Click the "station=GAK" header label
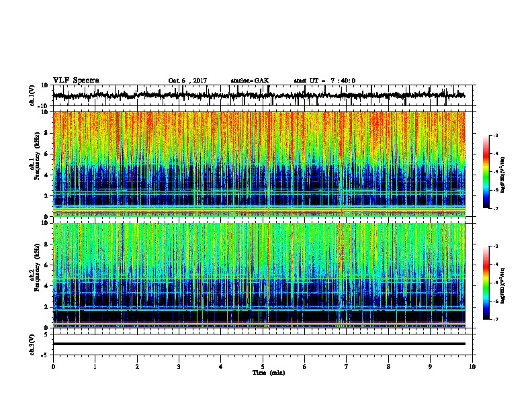The image size is (532, 411). pos(250,81)
